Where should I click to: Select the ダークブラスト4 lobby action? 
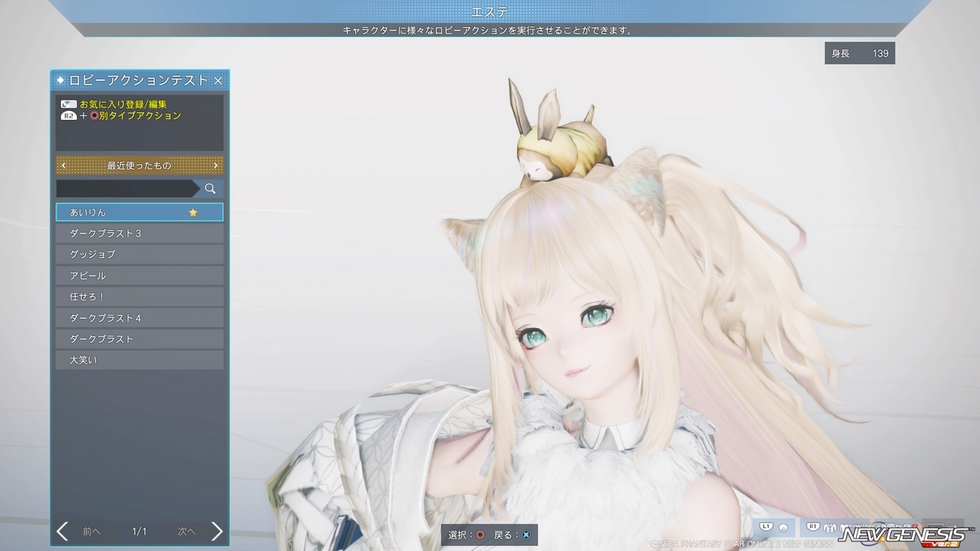140,318
